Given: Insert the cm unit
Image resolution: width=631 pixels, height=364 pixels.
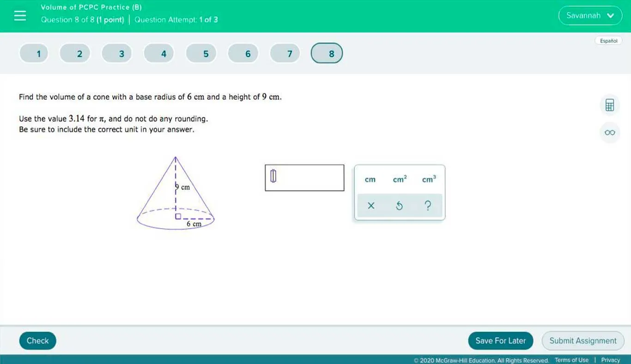Looking at the screenshot, I should click(x=370, y=179).
